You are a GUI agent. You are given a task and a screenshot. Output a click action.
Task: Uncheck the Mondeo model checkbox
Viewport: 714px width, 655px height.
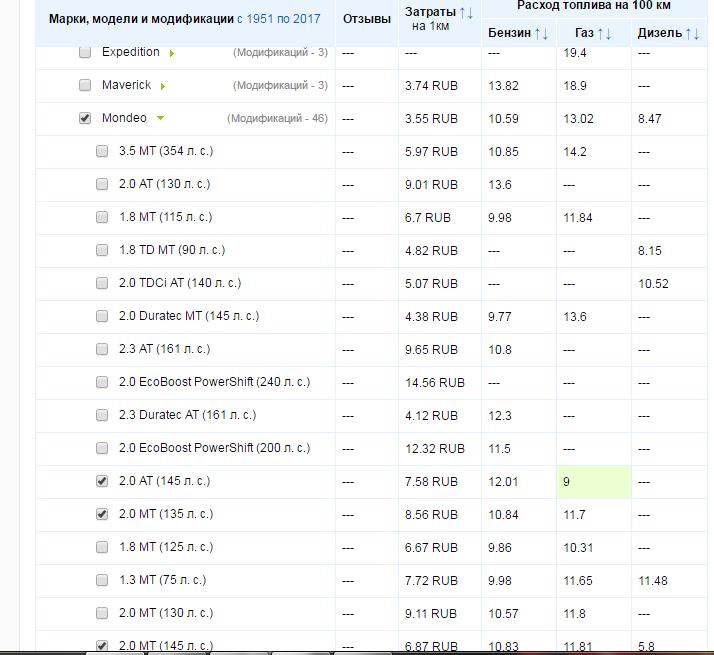85,118
